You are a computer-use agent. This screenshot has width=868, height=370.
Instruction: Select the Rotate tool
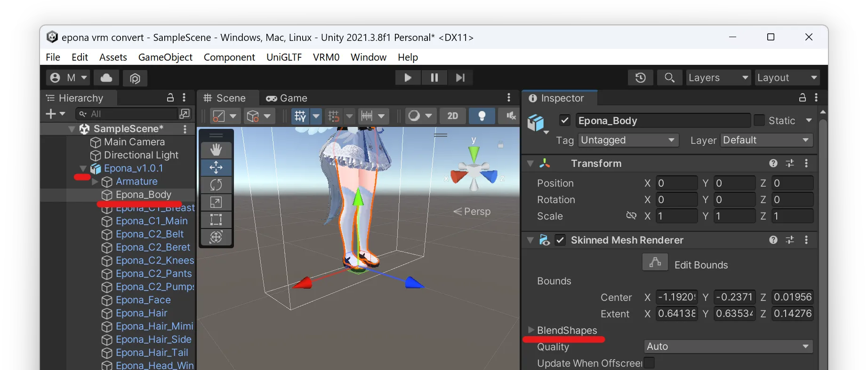(x=216, y=185)
